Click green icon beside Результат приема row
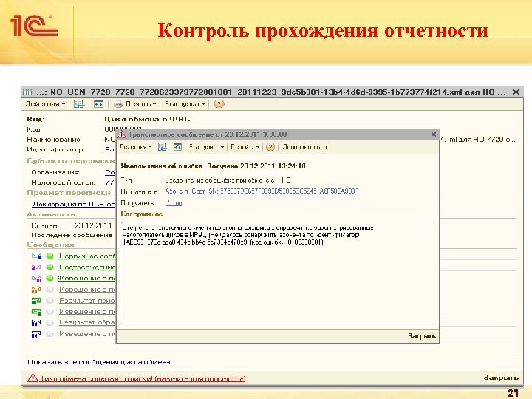Image resolution: width=532 pixels, height=399 pixels. point(36,300)
